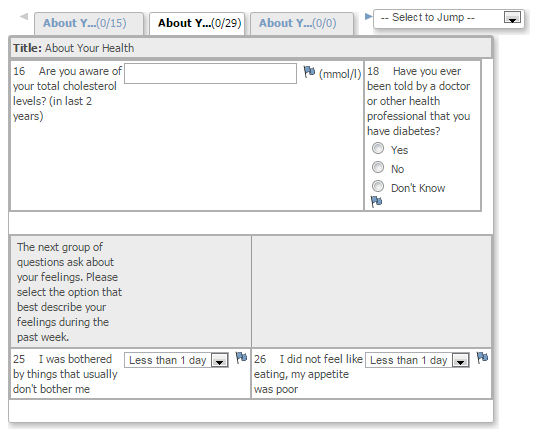Click the flag icon for question 26

click(482, 357)
